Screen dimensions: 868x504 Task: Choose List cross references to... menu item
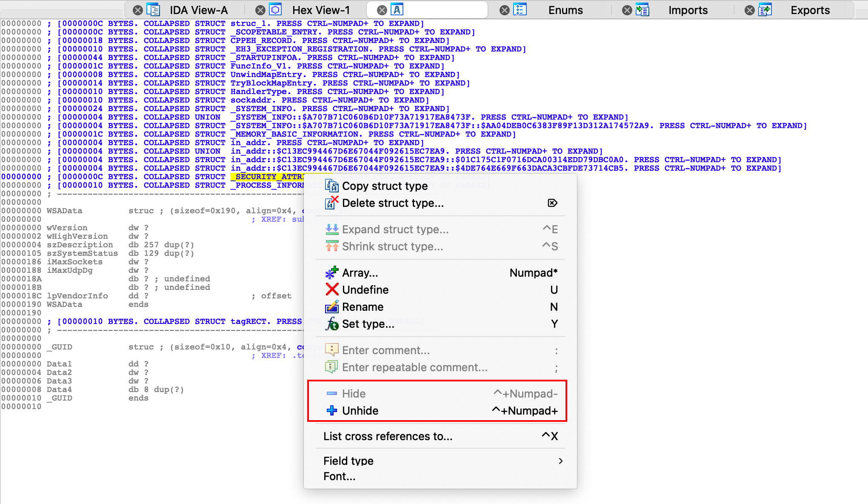tap(388, 436)
